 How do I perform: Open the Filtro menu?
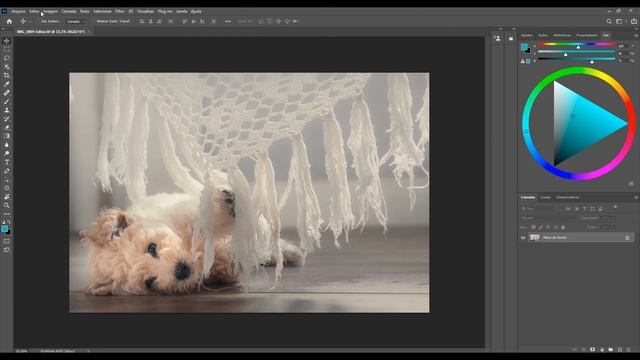coord(120,11)
